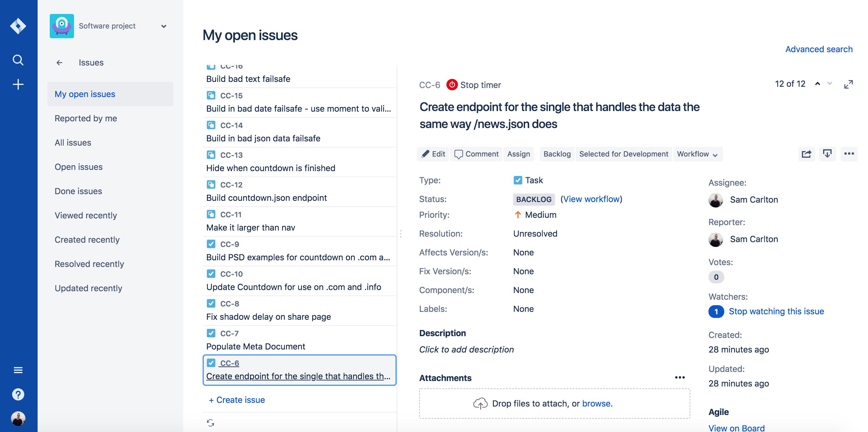Select Reported by me filter

coord(86,118)
